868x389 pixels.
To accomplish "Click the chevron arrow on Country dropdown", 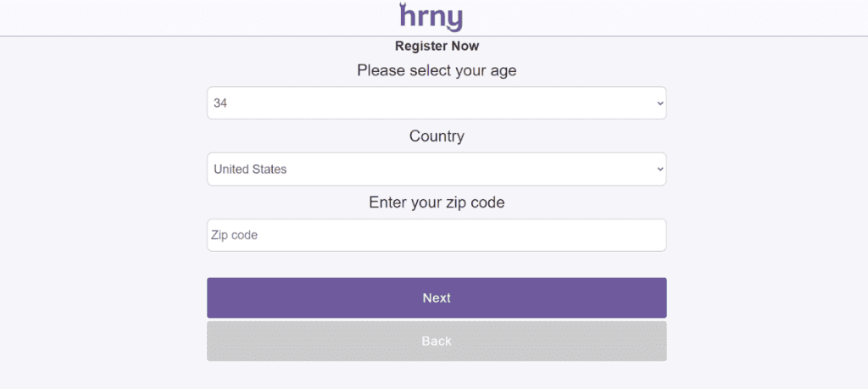I will click(x=659, y=169).
